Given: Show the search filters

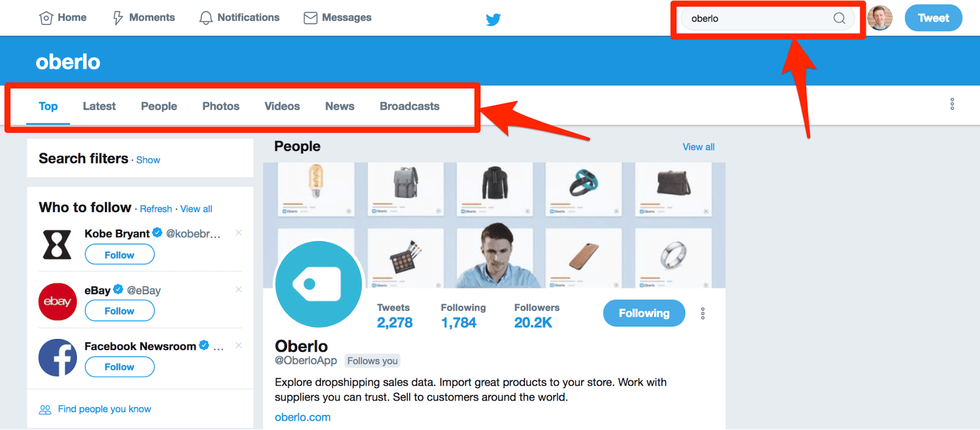Looking at the screenshot, I should coord(148,160).
